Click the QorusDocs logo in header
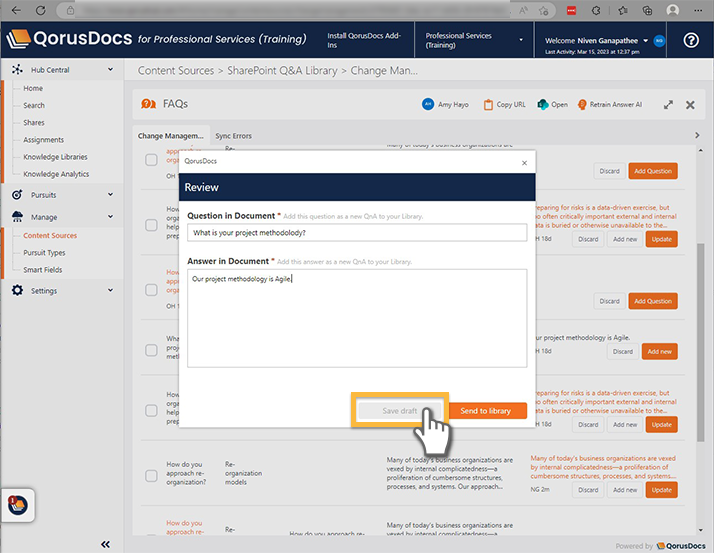714x553 pixels. pos(69,39)
